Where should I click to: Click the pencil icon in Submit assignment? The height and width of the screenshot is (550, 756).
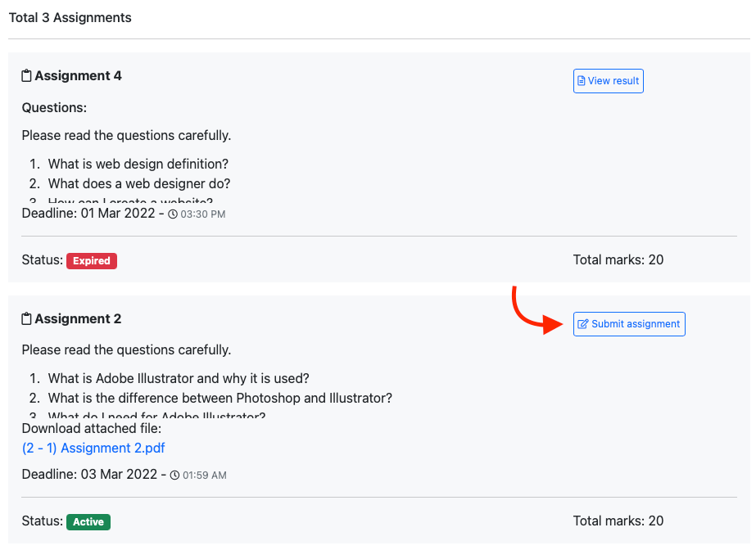[583, 324]
